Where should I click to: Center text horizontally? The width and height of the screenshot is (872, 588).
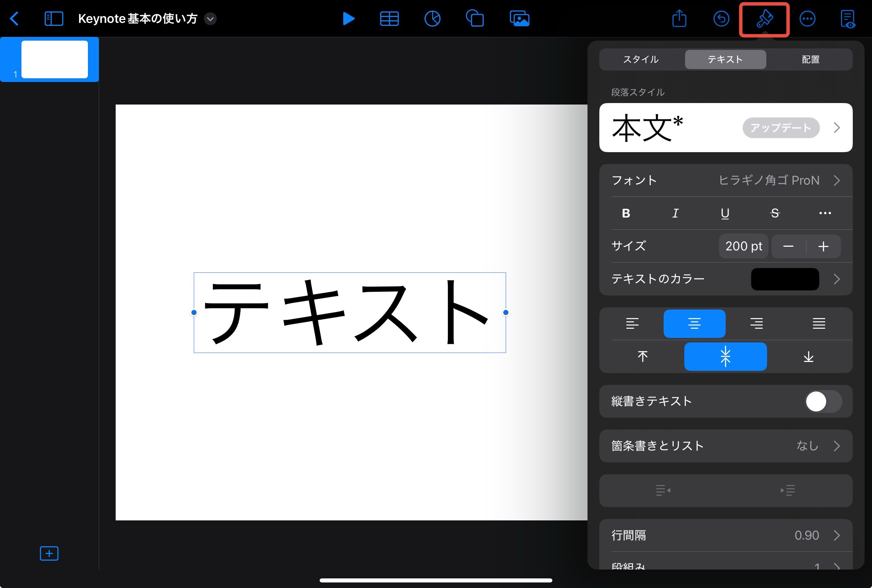[x=695, y=323]
